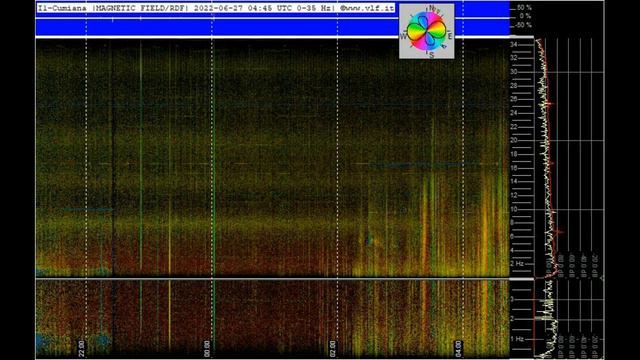Click the 10 frequency axis label
This screenshot has height=360, width=640.
pos(514,209)
